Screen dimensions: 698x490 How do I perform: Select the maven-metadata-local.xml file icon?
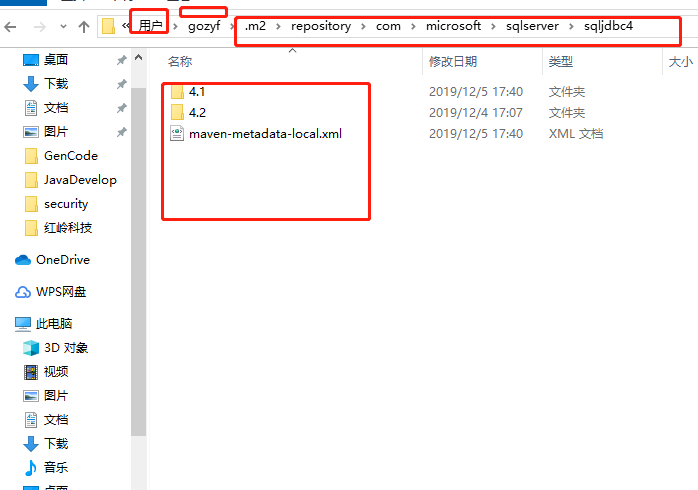click(177, 134)
